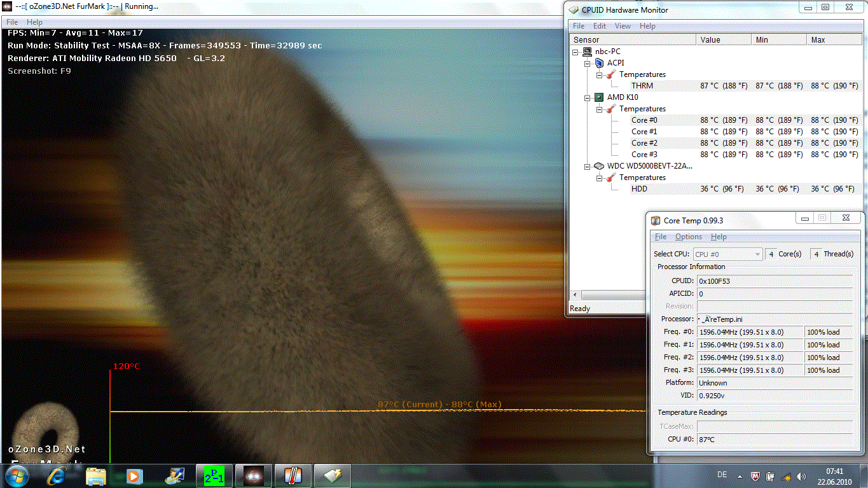
Task: Click the Value column header
Action: click(724, 39)
